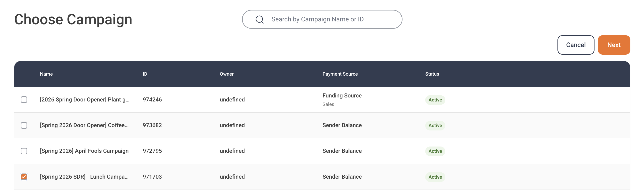The height and width of the screenshot is (190, 644).
Task: Uncheck the Lunch Campaign checkbox
Action: click(24, 177)
